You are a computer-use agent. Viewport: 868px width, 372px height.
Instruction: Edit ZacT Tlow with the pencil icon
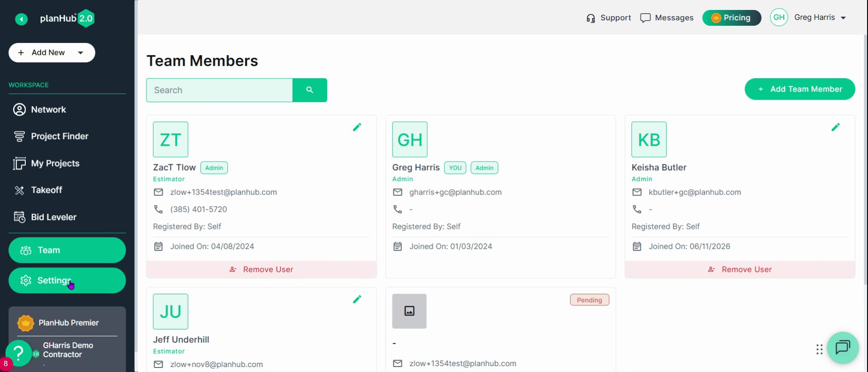[x=357, y=127]
